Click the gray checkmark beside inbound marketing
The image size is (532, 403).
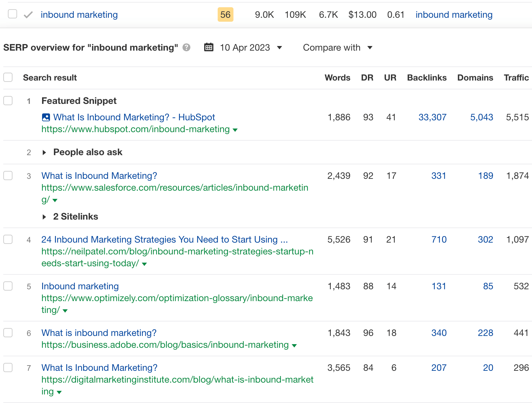28,14
